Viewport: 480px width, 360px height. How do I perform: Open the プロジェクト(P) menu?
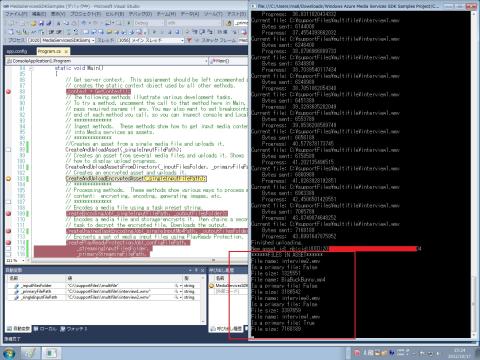[85, 14]
